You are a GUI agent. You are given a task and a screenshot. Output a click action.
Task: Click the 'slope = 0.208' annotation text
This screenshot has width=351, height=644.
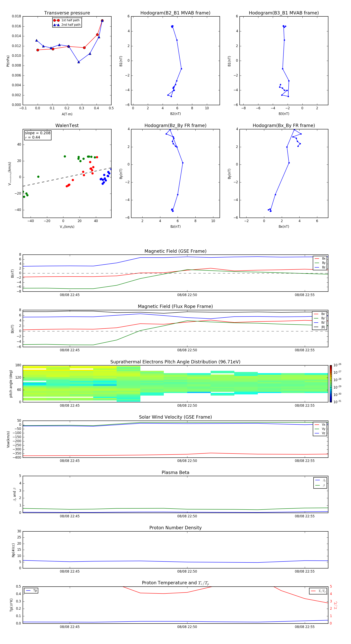point(38,133)
